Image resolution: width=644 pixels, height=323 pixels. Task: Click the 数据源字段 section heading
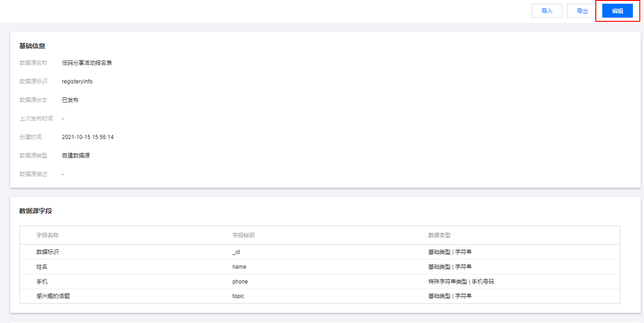[x=36, y=211]
